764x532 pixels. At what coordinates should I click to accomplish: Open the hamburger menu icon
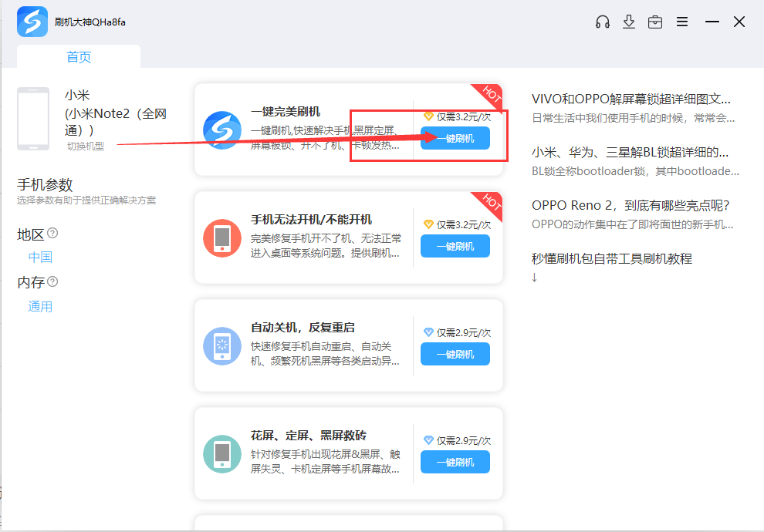tap(682, 22)
